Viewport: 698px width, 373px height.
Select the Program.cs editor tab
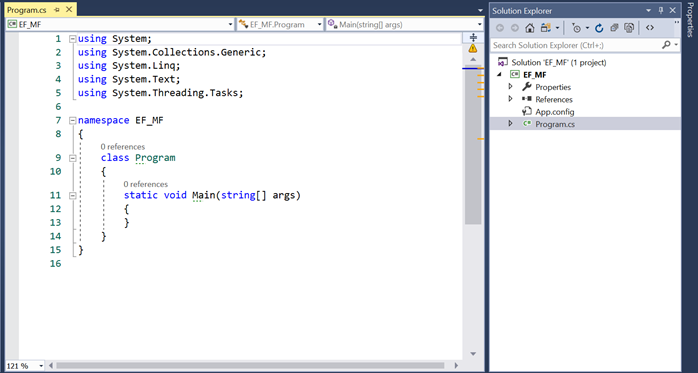coord(27,10)
